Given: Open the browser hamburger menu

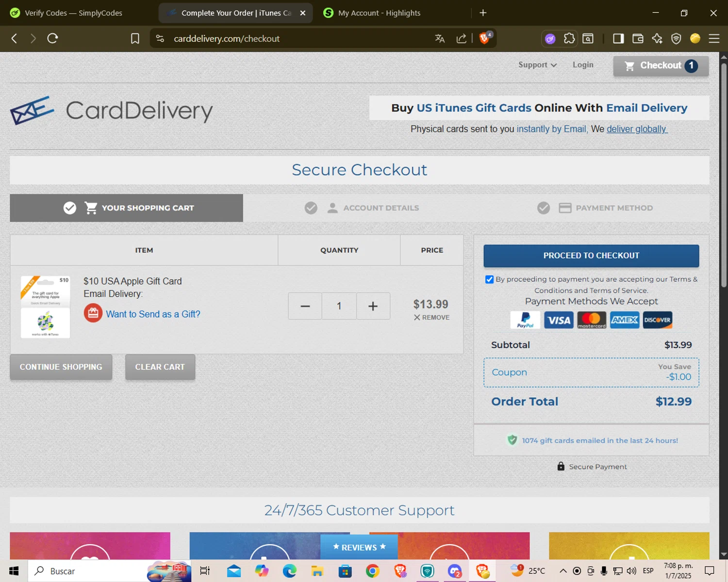Looking at the screenshot, I should coord(714,38).
